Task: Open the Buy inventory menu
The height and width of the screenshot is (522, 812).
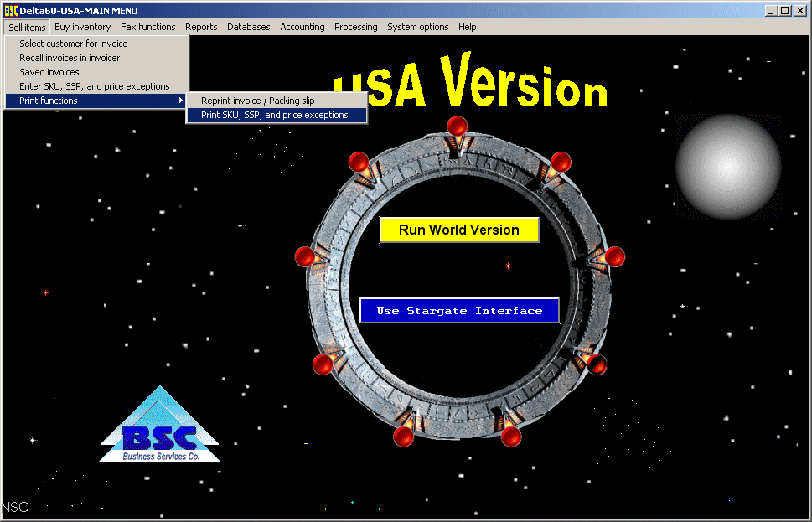Action: pos(81,26)
